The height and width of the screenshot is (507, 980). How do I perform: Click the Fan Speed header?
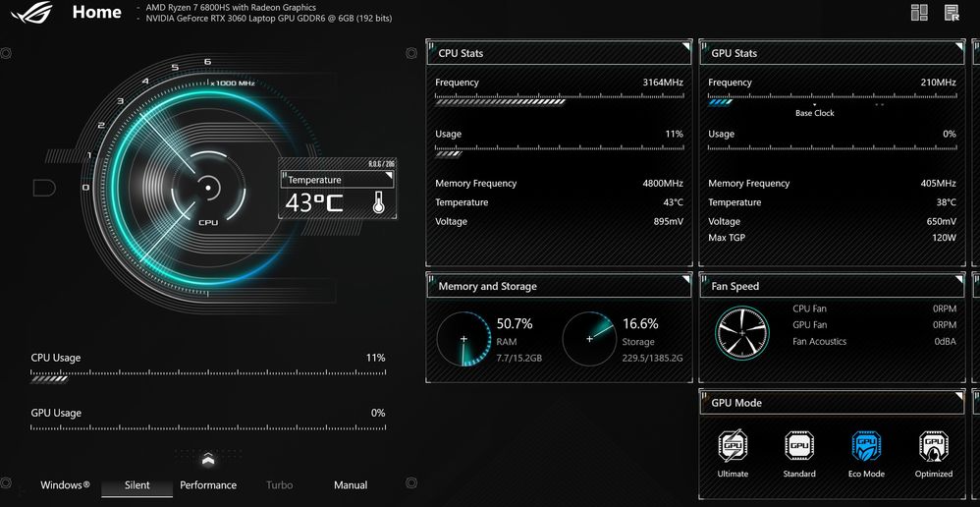pos(832,286)
